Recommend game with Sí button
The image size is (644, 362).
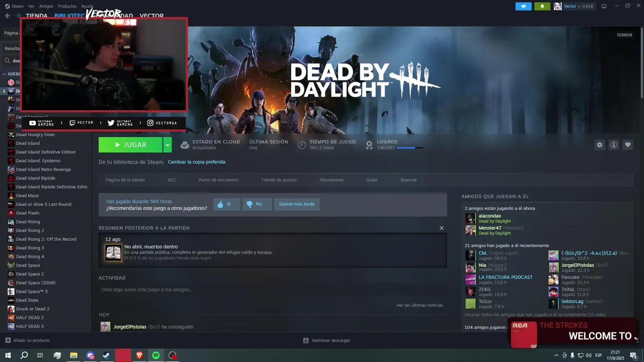pyautogui.click(x=226, y=204)
